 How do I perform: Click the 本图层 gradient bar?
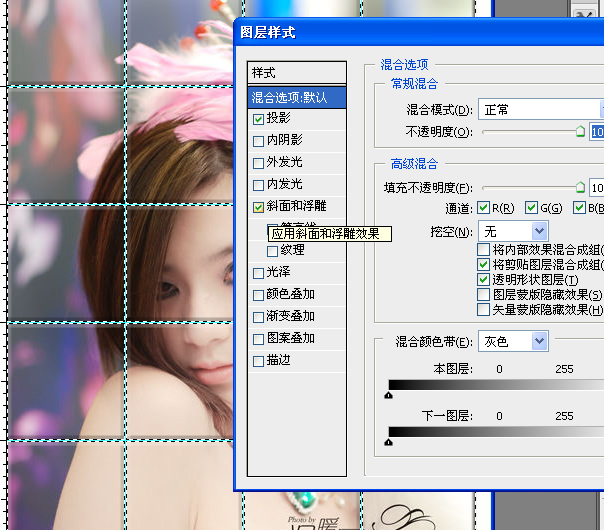tap(496, 385)
